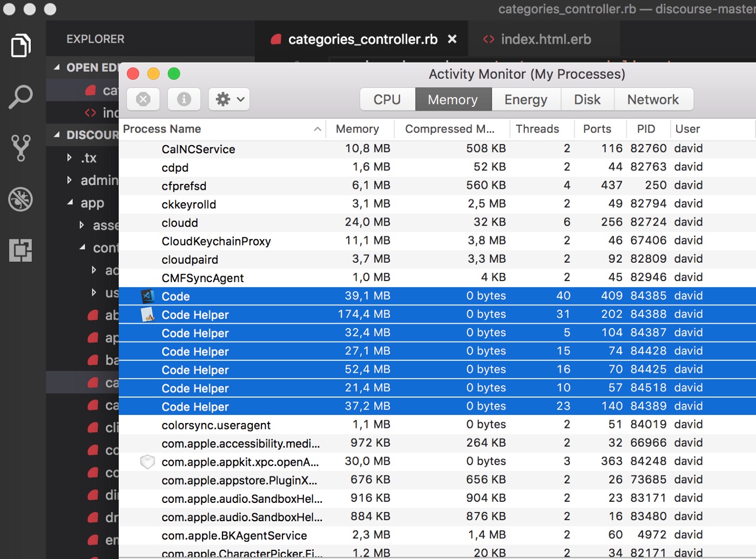
Task: Select the Code Helper row using 174,4 MB
Action: [x=195, y=315]
